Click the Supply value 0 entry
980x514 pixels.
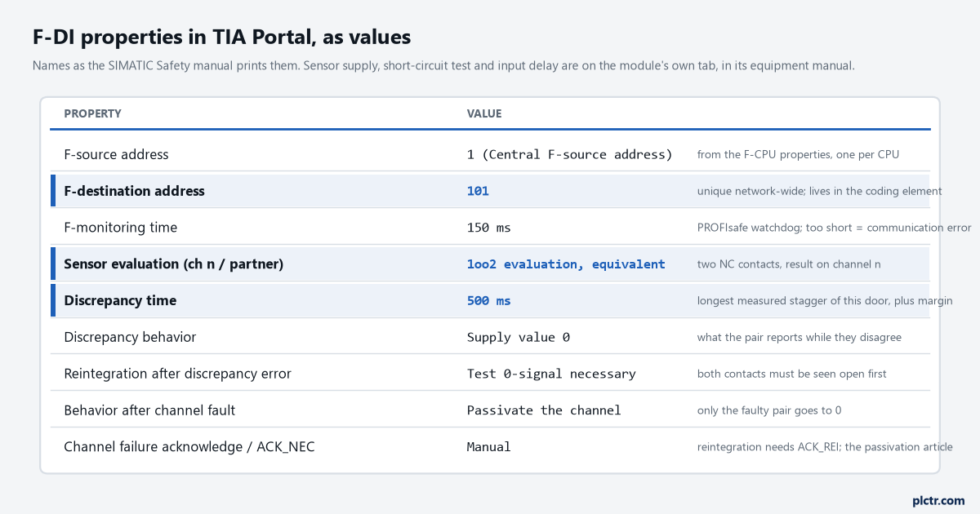coord(519,337)
